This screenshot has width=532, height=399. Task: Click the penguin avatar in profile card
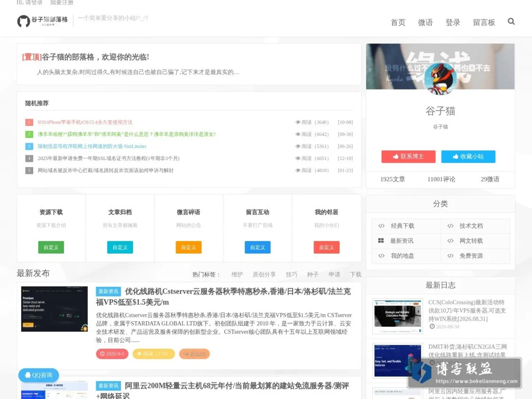pos(440,78)
